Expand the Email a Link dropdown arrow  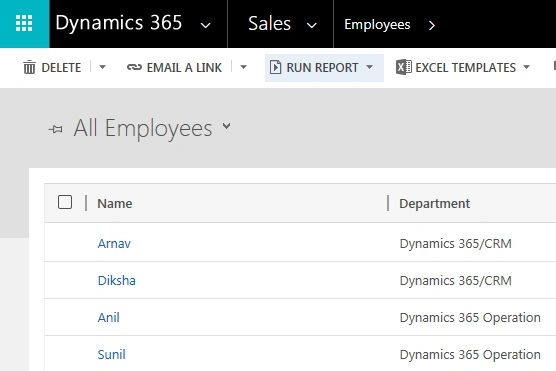pyautogui.click(x=243, y=67)
